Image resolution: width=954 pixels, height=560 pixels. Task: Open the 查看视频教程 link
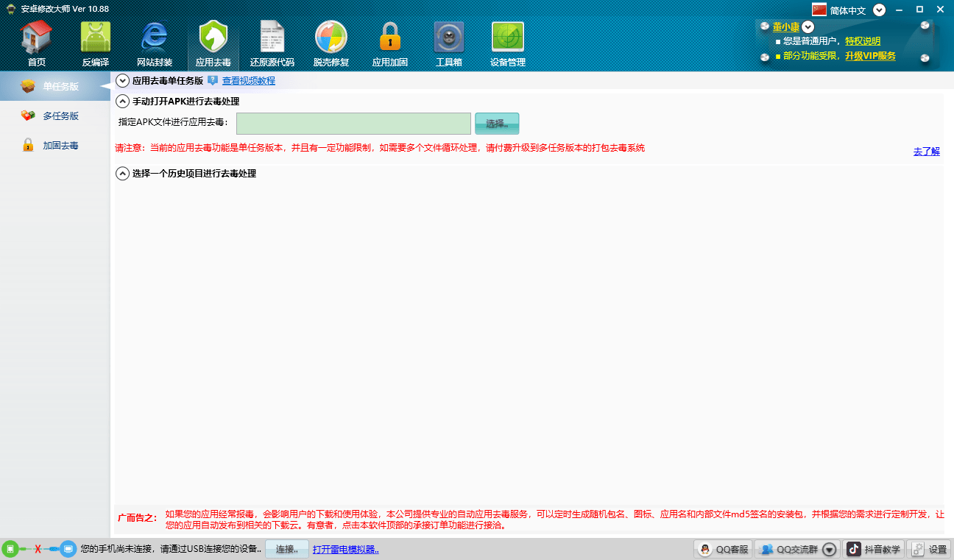[249, 81]
